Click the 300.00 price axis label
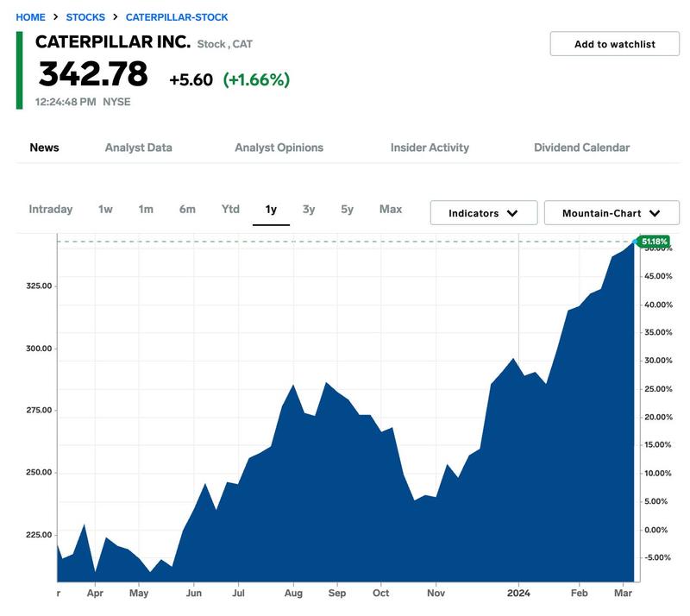This screenshot has height=616, width=690. (39, 349)
